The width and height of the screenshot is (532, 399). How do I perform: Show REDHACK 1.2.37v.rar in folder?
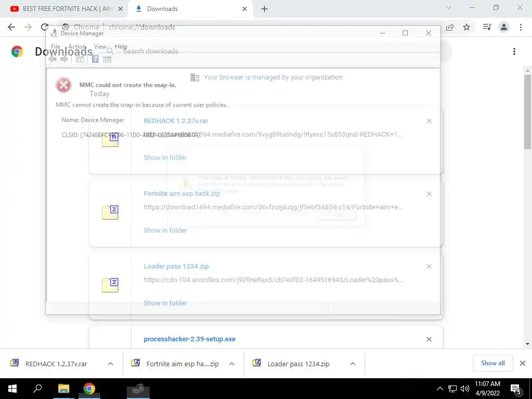(165, 157)
